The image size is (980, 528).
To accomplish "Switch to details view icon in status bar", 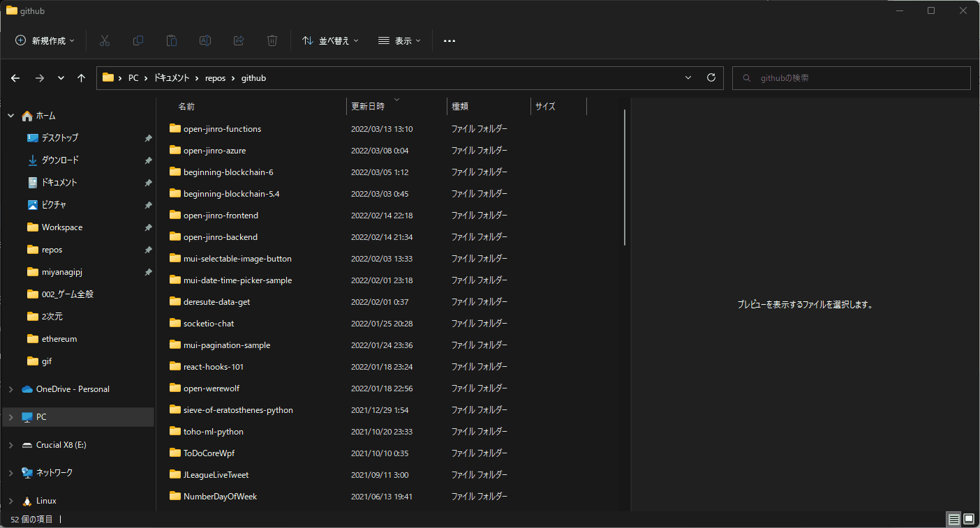I will click(x=953, y=519).
